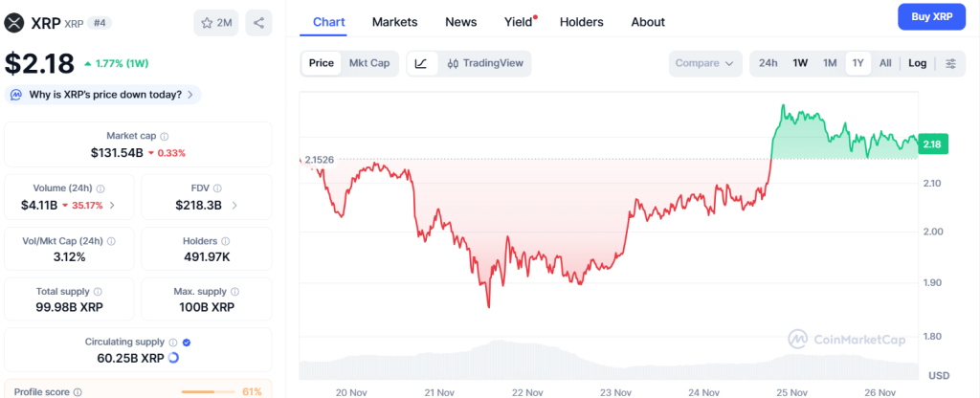Toggle Log scale on chart
Screen dimensions: 980x398
pyautogui.click(x=917, y=63)
